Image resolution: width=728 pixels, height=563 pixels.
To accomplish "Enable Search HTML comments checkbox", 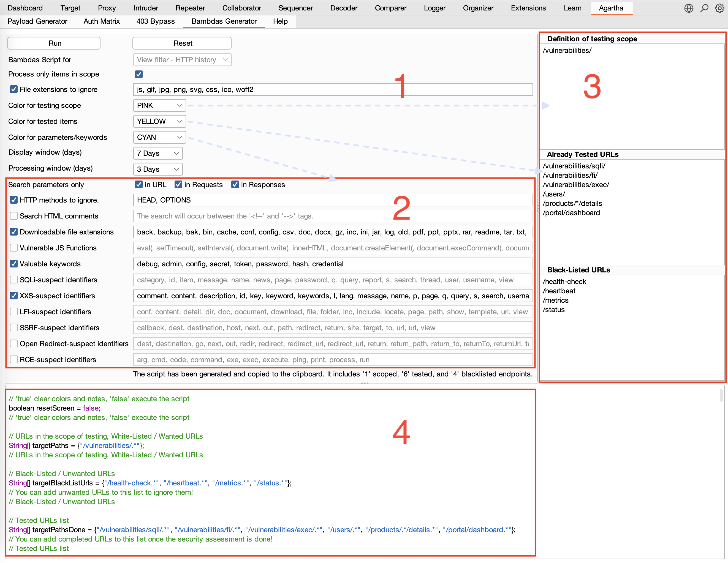I will click(14, 216).
